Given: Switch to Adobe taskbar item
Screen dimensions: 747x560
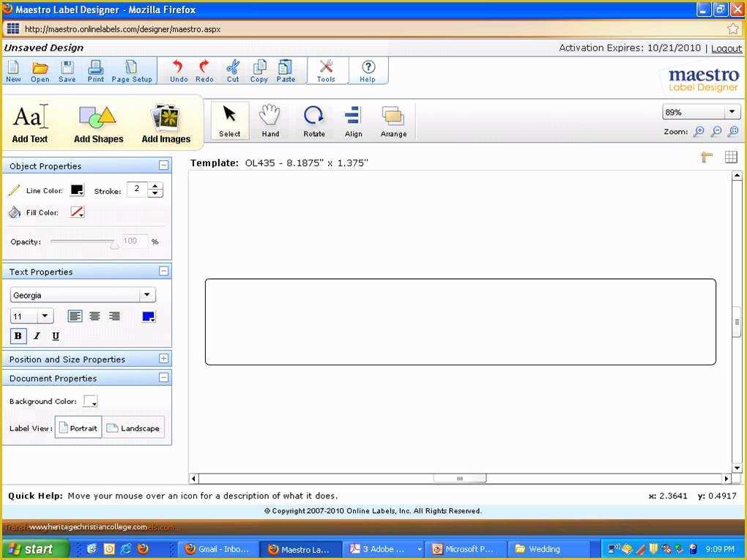Looking at the screenshot, I should [384, 549].
